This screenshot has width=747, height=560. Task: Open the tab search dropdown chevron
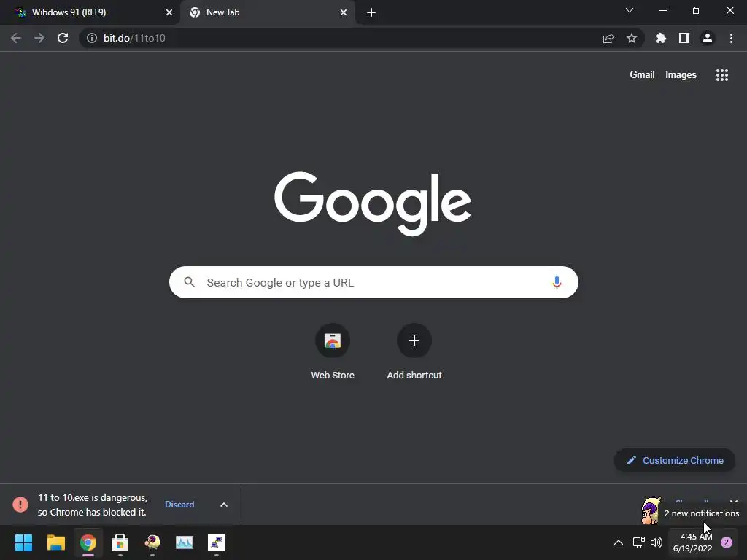630,10
